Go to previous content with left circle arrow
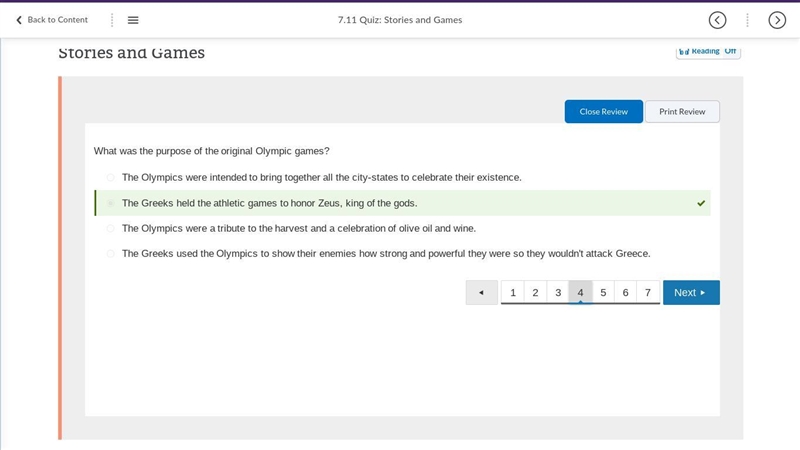This screenshot has width=800, height=450. coord(717,20)
